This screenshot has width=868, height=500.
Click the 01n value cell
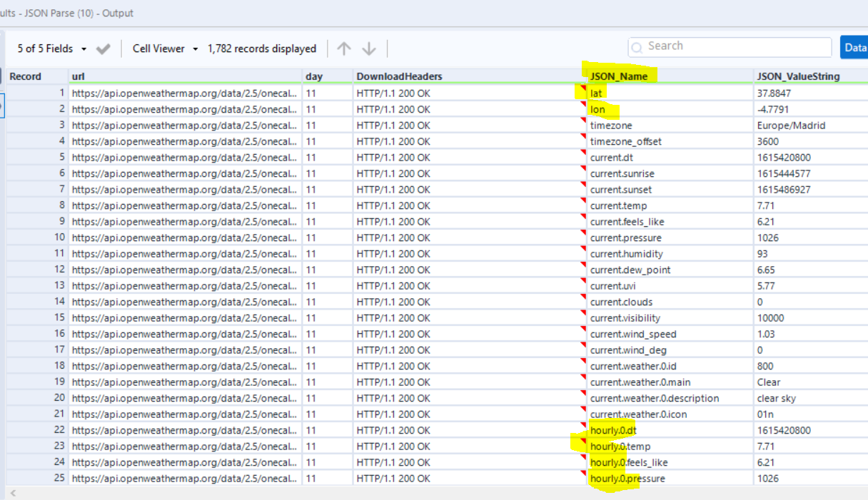pyautogui.click(x=810, y=414)
